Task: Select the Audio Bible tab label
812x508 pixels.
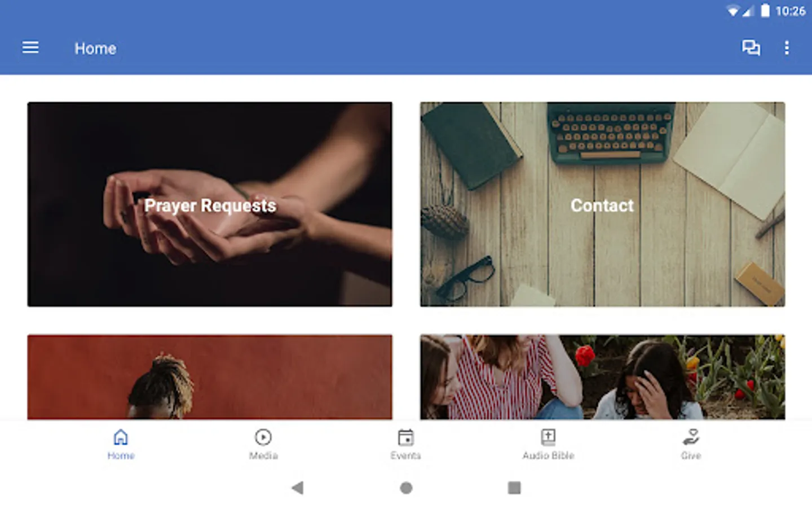Action: click(548, 456)
